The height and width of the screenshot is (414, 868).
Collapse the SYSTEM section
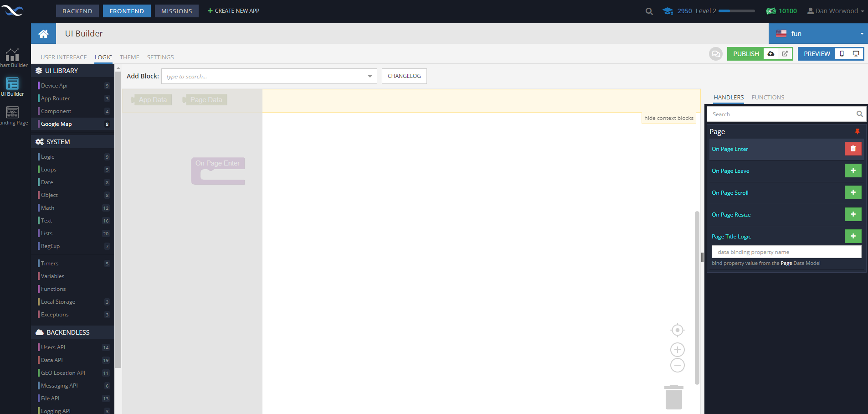72,142
